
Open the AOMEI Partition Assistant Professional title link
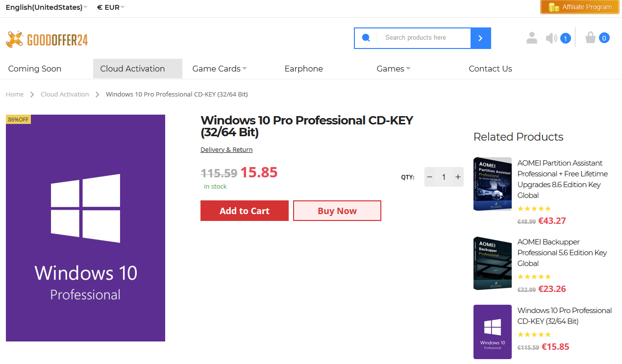(x=563, y=179)
